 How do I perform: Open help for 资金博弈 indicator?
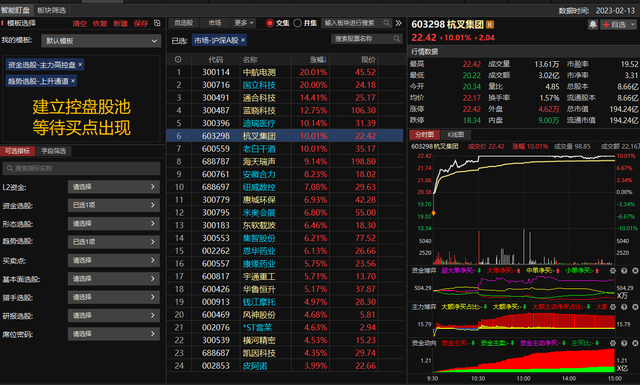coord(624,271)
